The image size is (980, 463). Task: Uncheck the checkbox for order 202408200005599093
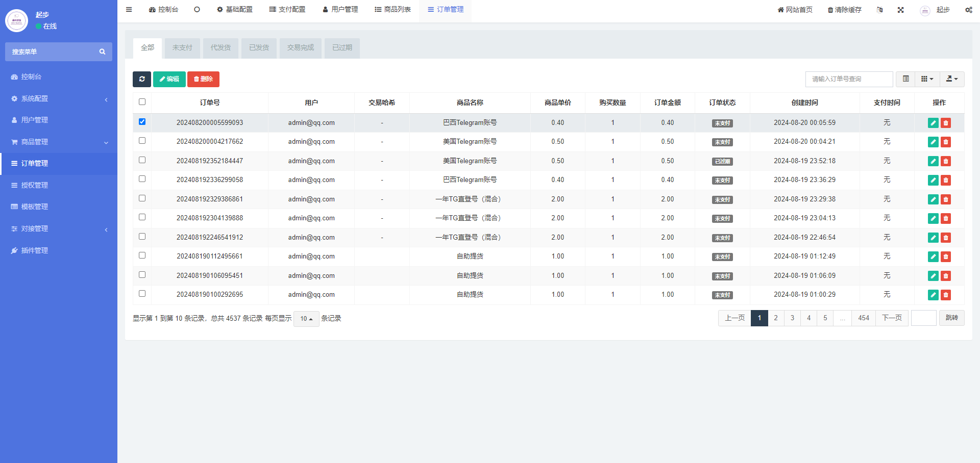142,122
